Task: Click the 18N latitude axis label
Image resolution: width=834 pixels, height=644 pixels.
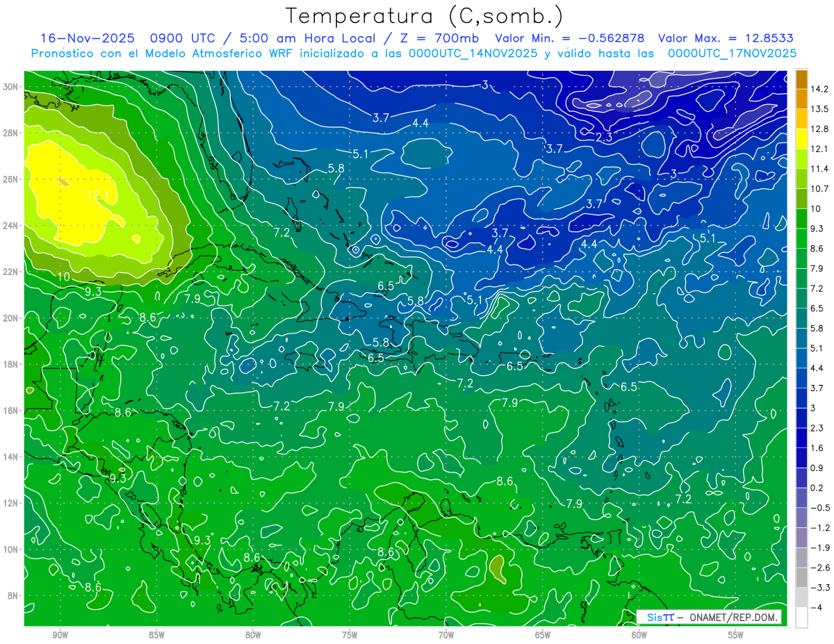Action: pos(11,364)
